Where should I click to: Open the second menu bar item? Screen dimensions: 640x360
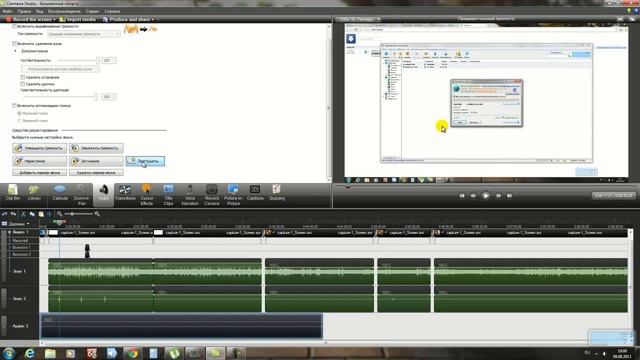[24, 11]
